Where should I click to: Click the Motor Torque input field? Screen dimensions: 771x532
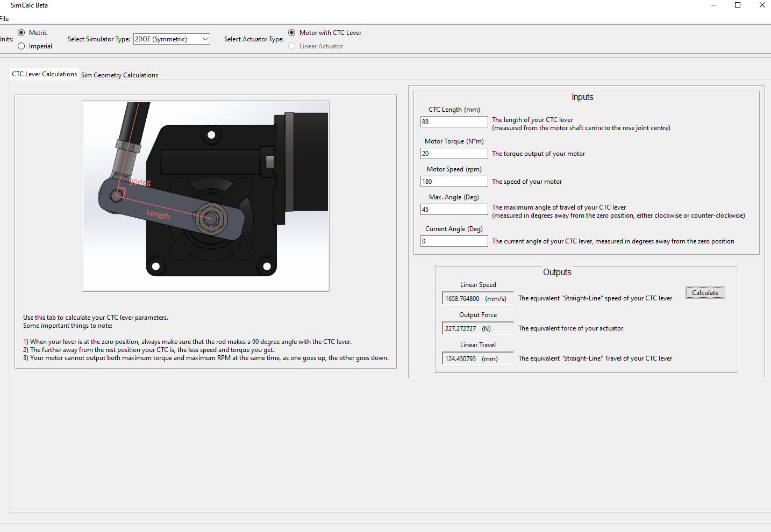(x=454, y=154)
